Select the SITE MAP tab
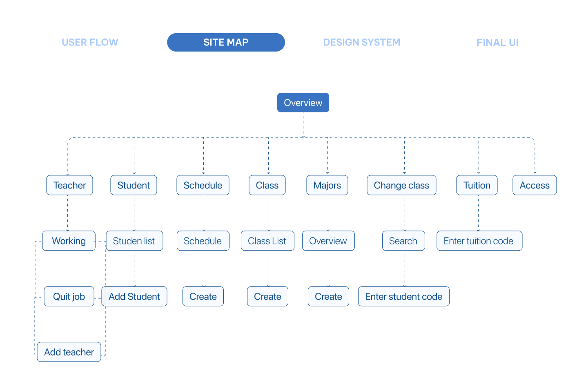Viewport: 588px width, 379px height. (226, 43)
